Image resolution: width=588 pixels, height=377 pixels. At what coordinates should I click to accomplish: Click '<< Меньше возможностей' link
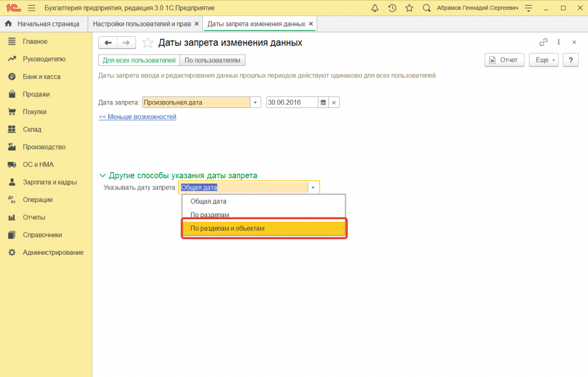pos(137,116)
